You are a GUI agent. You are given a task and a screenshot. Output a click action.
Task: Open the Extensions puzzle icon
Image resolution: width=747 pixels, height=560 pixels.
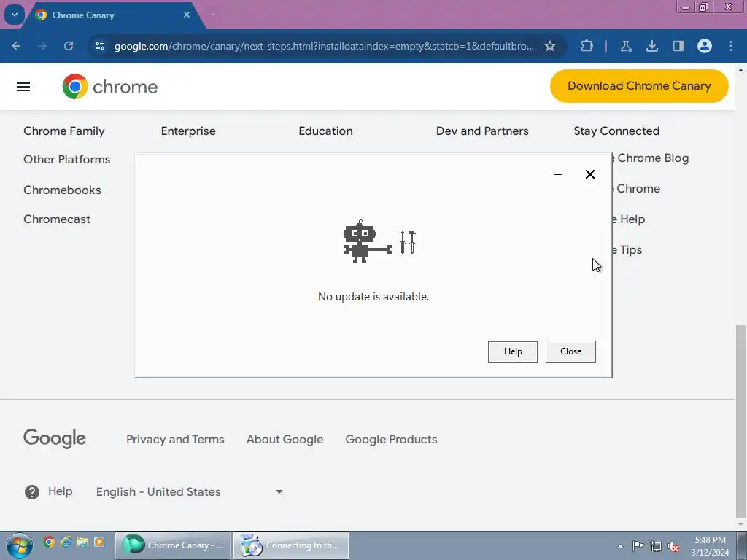point(587,46)
